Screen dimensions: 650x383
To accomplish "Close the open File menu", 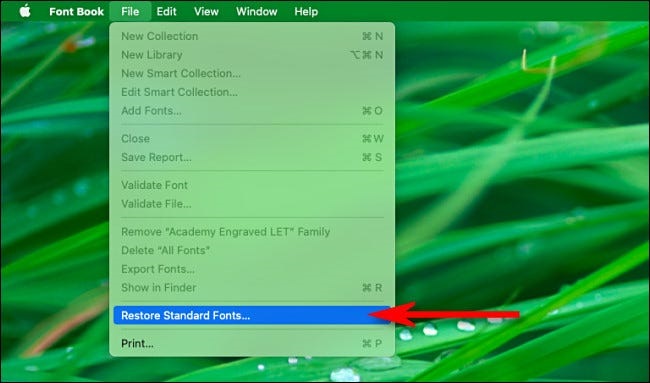I will point(130,11).
